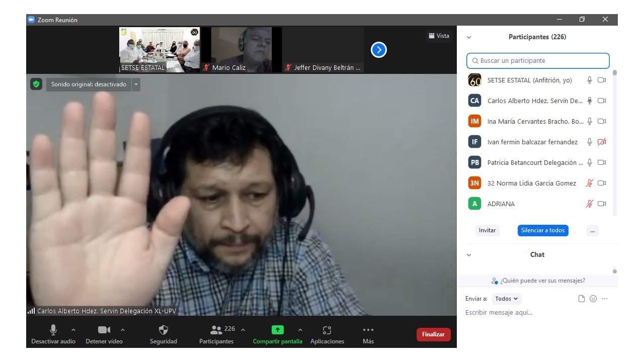Collapse the Chat panel chevron

pos(469,255)
